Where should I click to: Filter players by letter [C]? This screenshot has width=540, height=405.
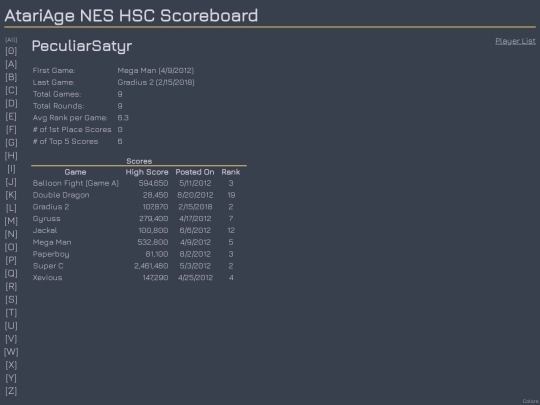(x=11, y=90)
